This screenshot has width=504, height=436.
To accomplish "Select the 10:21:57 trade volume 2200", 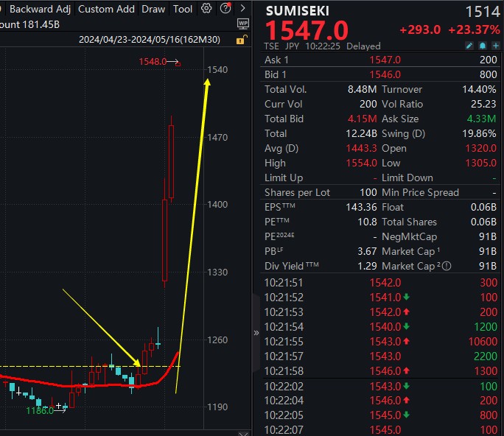I will point(486,356).
